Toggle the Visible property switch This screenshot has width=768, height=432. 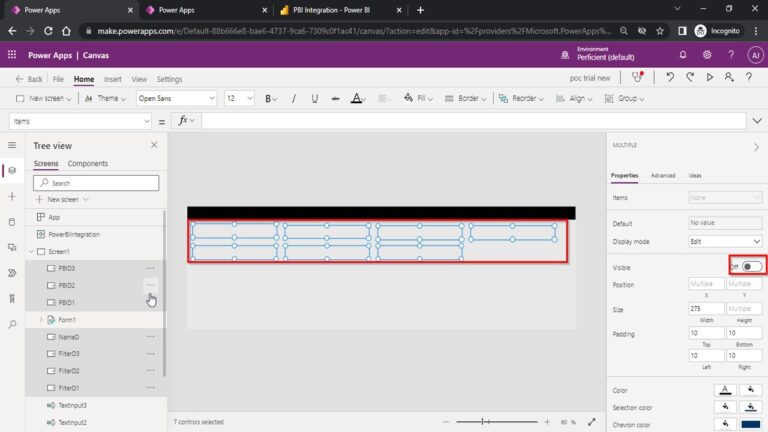coord(752,266)
